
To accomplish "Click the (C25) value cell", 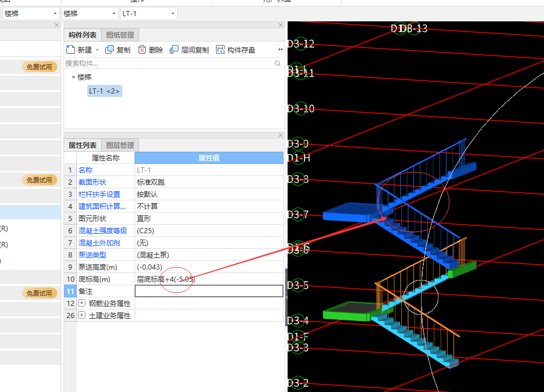I will pyautogui.click(x=209, y=231).
